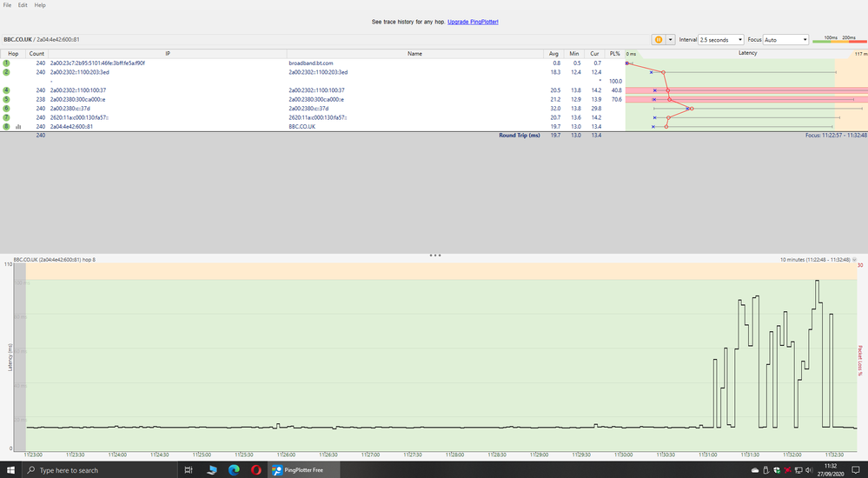868x478 pixels.
Task: Open the Edit menu
Action: click(x=23, y=5)
